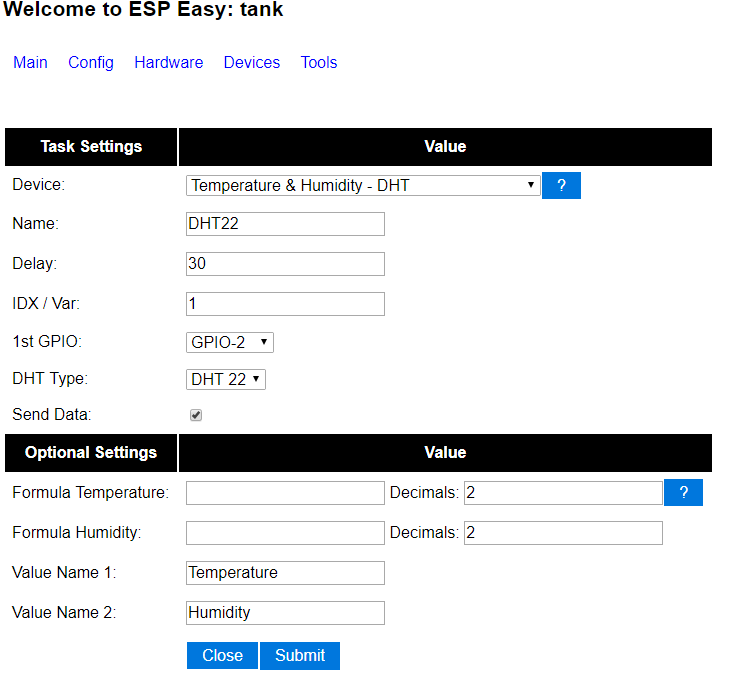Edit Decimals field for Formula Humidity
The width and height of the screenshot is (732, 682).
[x=563, y=533]
